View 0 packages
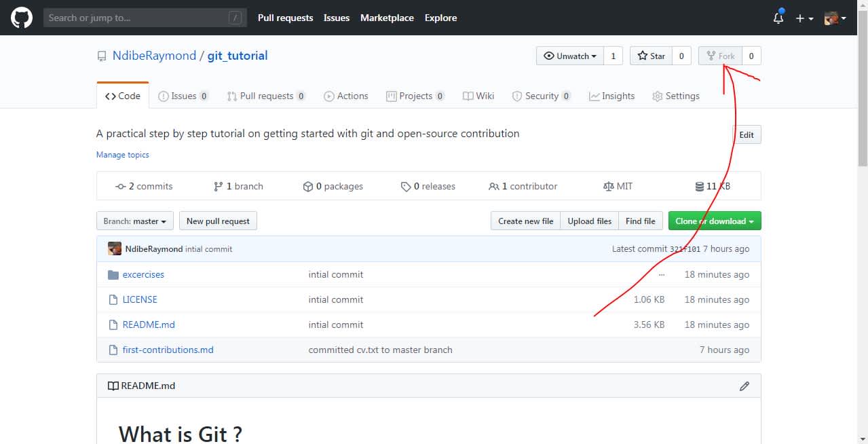Screen dimensions: 868x444 (x=333, y=186)
